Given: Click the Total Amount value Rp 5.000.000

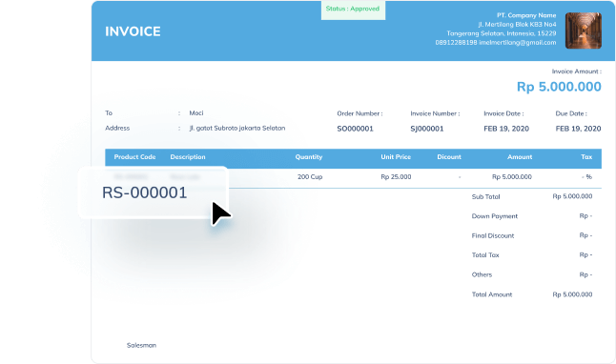Looking at the screenshot, I should coord(572,294).
